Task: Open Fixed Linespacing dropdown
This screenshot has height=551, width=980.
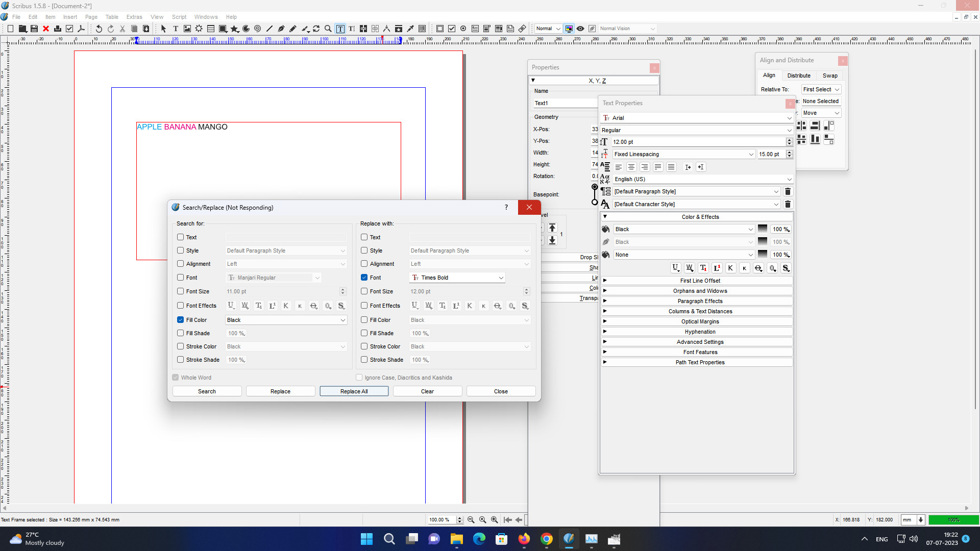Action: tap(751, 154)
